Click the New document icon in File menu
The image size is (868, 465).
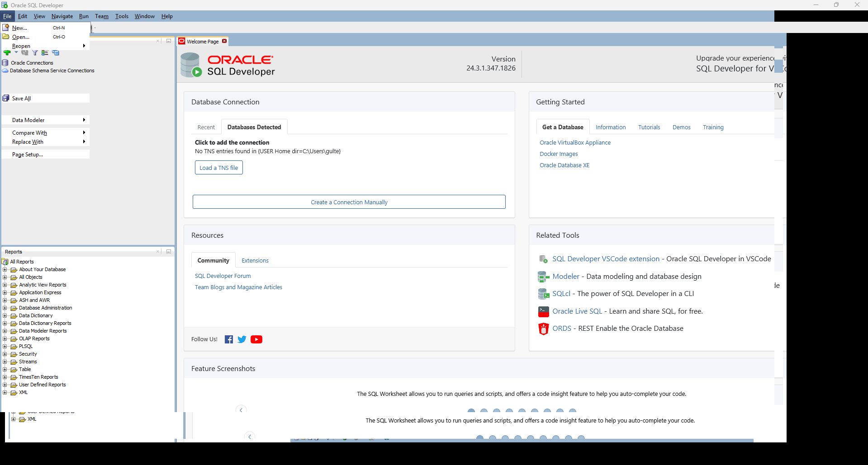tap(6, 28)
